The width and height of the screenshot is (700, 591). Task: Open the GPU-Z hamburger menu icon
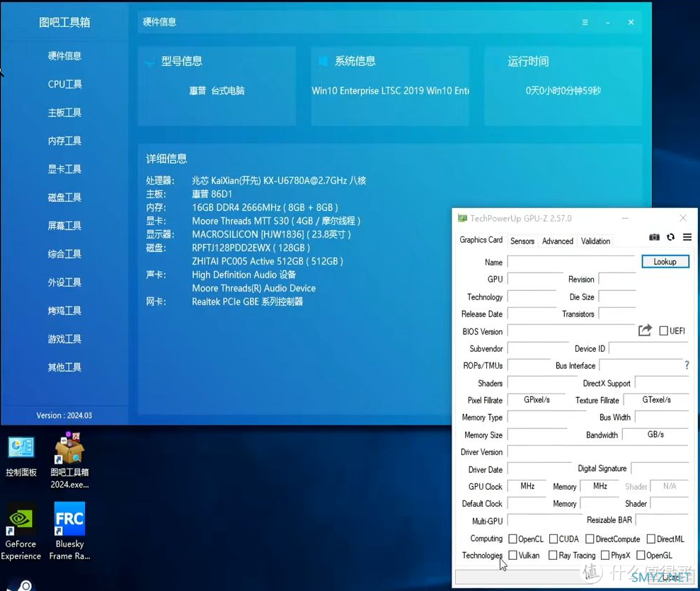[x=687, y=237]
